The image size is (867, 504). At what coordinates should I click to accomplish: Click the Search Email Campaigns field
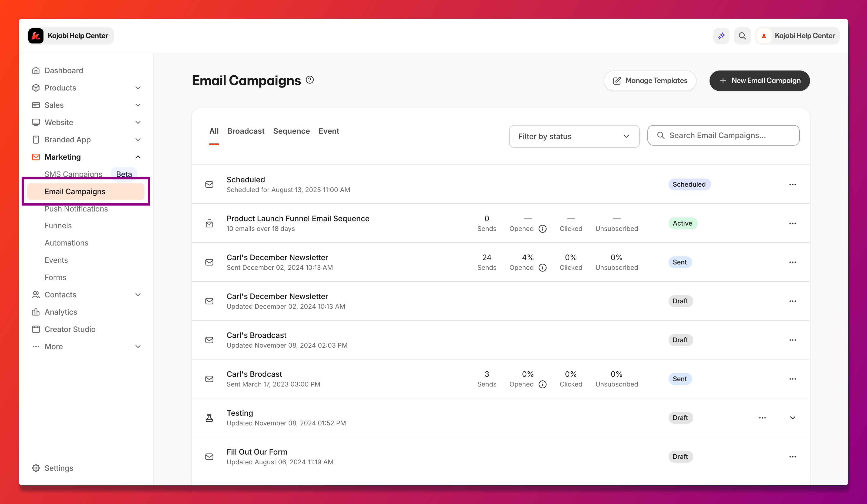click(723, 135)
